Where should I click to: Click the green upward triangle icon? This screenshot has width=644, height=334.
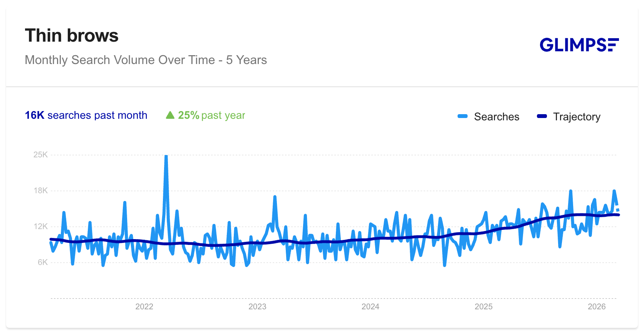click(170, 115)
